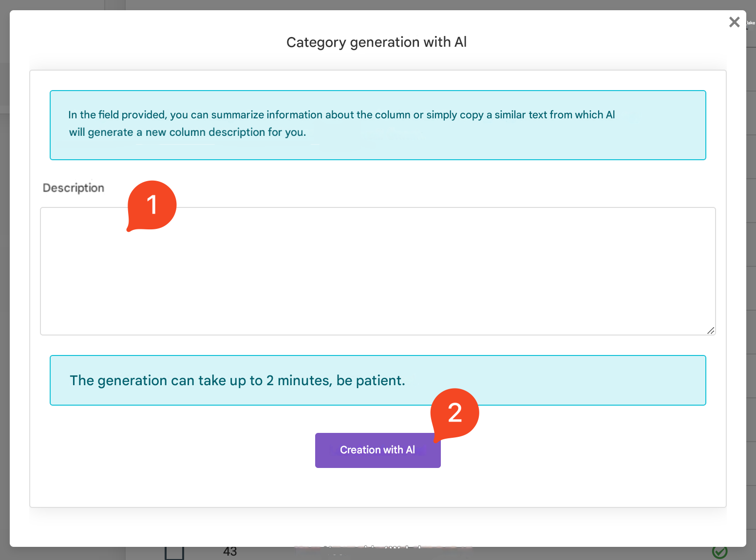Click the partially hidden "lake" text
Screen dimensions: 756x560
[x=751, y=23]
